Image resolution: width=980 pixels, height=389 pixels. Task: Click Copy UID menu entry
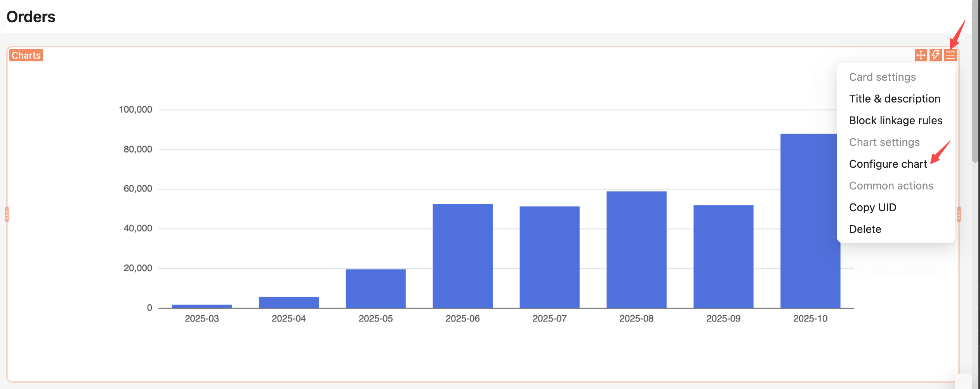click(x=872, y=207)
